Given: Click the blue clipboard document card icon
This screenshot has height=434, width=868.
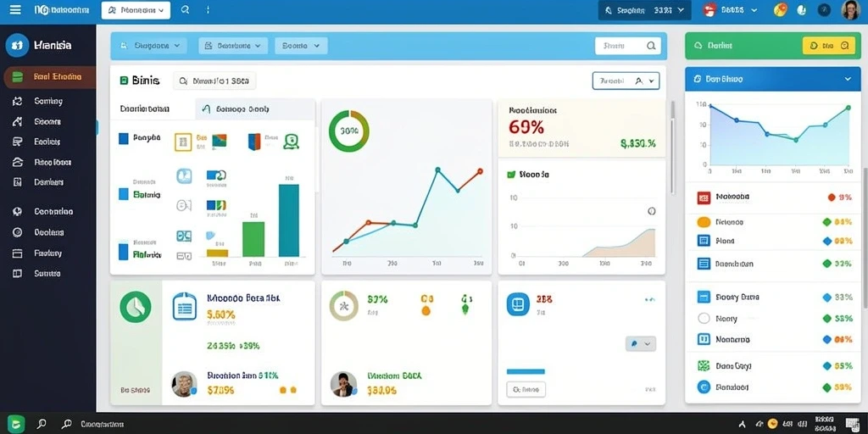Looking at the screenshot, I should (x=184, y=306).
